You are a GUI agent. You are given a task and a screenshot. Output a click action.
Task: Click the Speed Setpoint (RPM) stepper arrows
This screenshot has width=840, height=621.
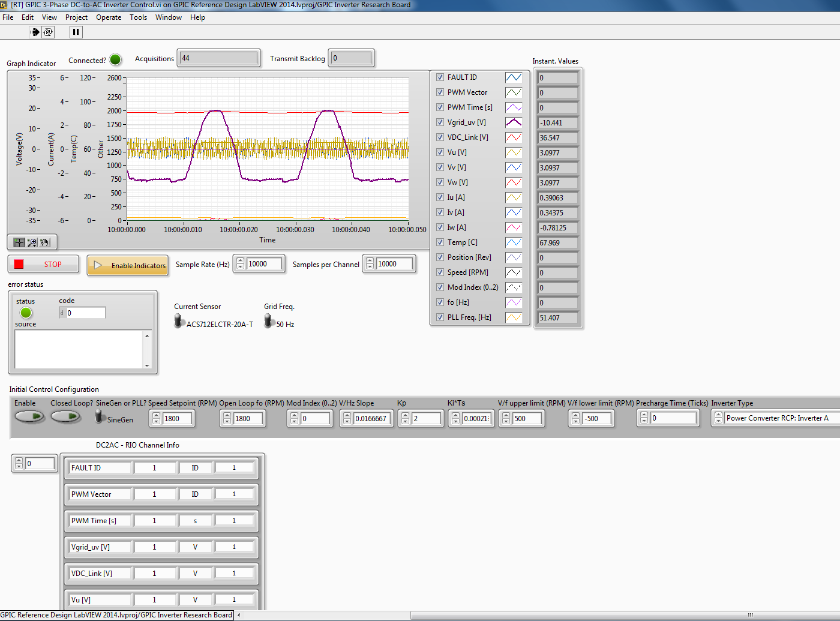coord(156,419)
